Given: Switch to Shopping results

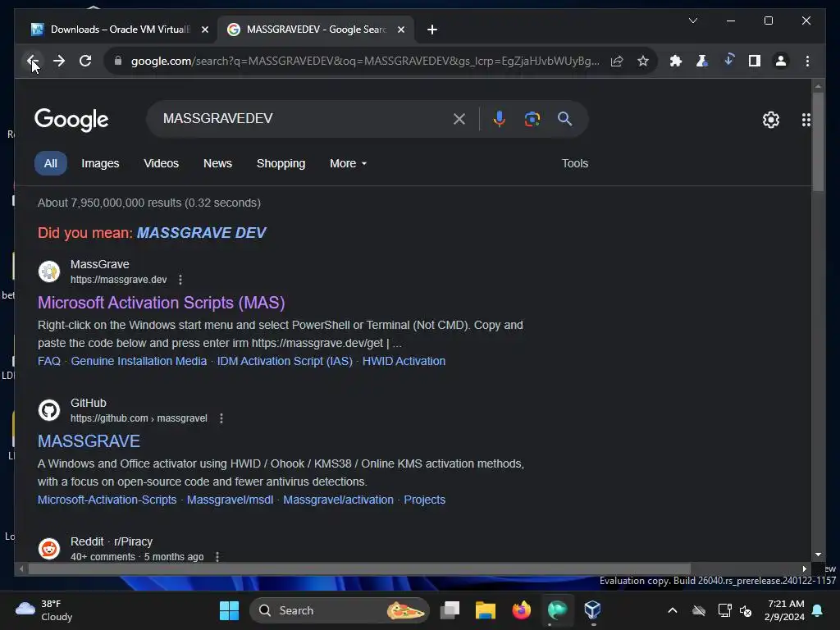Looking at the screenshot, I should [281, 163].
